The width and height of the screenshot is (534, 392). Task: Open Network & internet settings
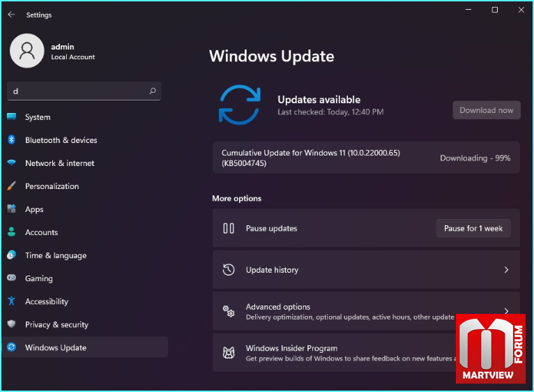pyautogui.click(x=85, y=163)
